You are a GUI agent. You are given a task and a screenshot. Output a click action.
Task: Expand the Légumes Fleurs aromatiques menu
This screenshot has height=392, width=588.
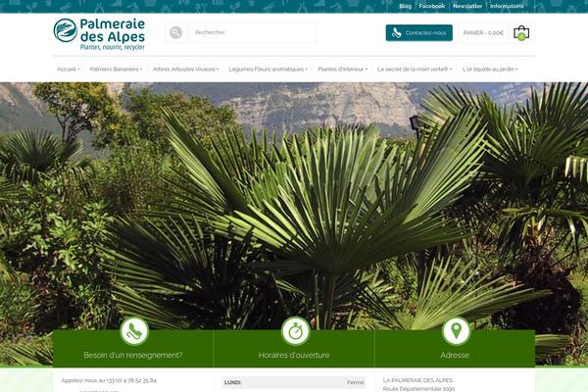point(268,69)
